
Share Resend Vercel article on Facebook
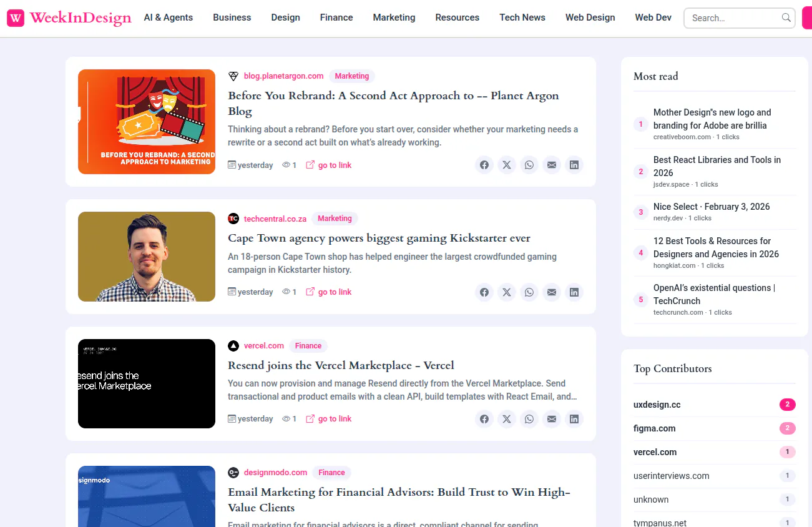coord(484,418)
